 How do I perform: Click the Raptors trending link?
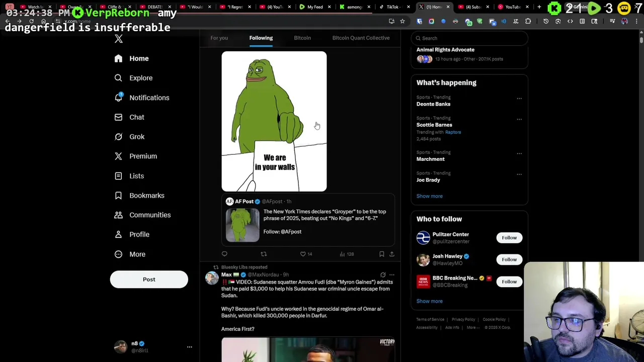pos(453,132)
